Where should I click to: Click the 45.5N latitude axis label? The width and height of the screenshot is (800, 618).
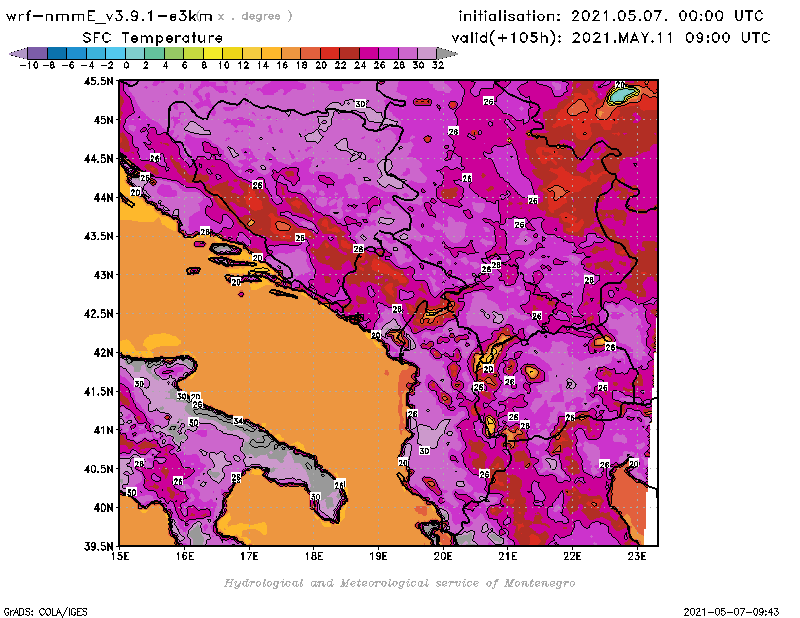[x=97, y=81]
